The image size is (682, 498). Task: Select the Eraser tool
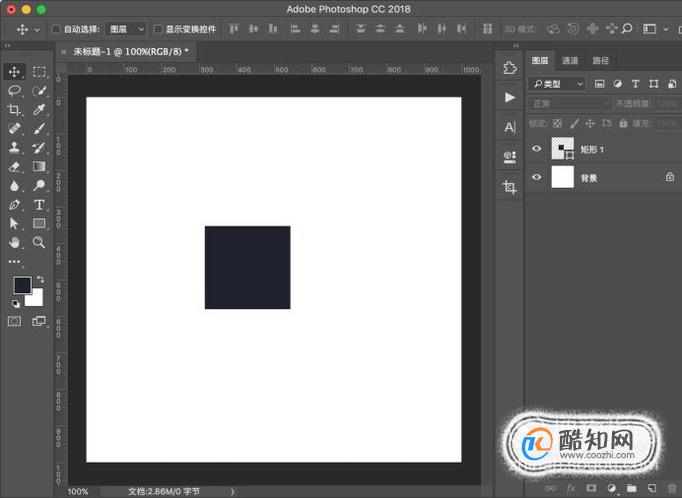[x=14, y=167]
